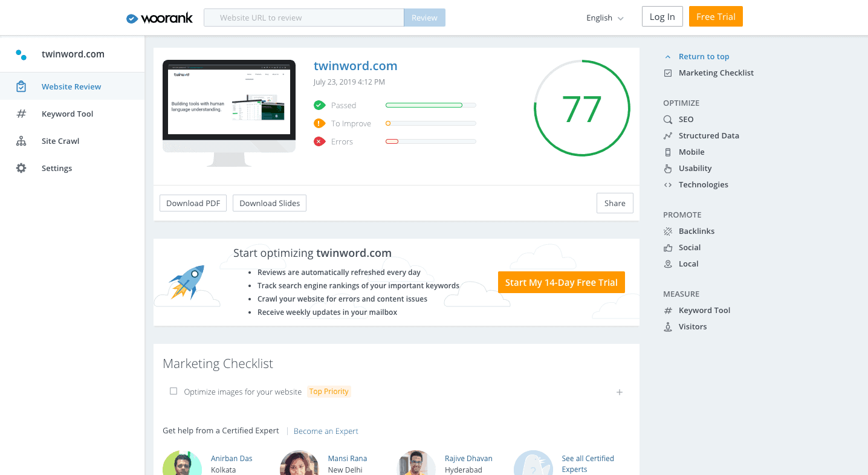
Task: Click the Mobile phone icon
Action: click(668, 152)
